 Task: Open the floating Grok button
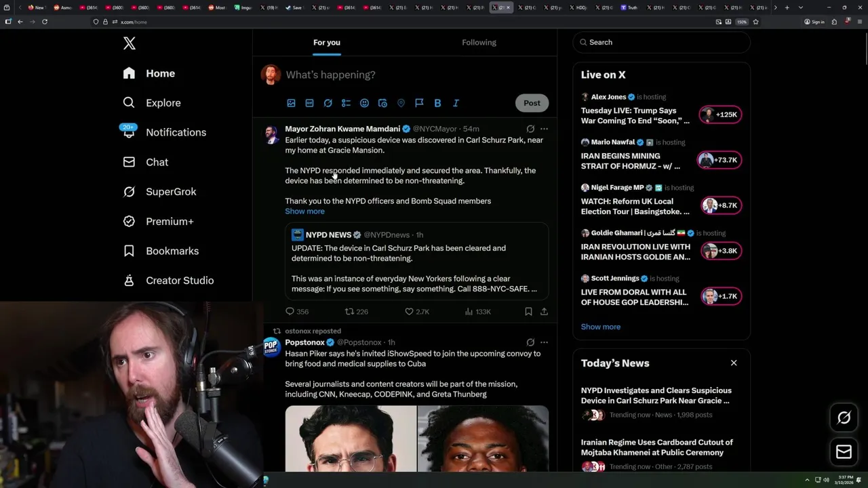tap(844, 418)
